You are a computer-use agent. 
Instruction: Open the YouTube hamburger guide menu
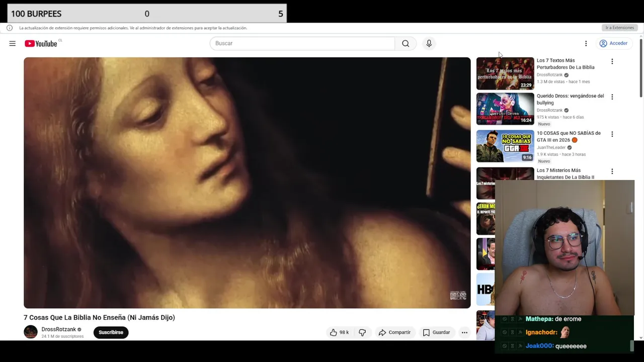coord(12,43)
